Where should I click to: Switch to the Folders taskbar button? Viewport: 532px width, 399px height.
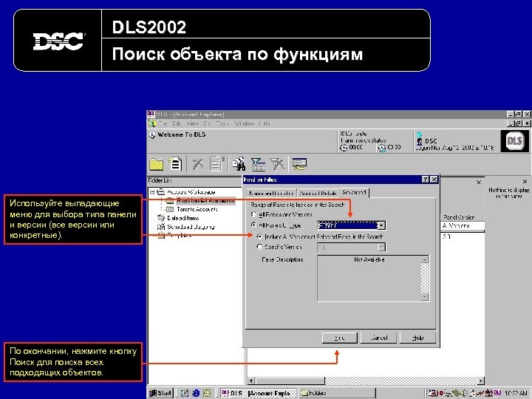click(x=337, y=393)
